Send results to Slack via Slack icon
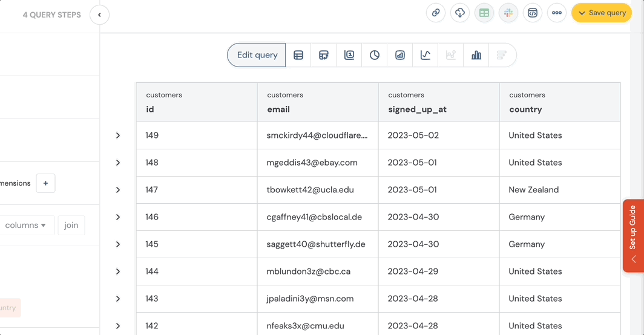644x335 pixels. (508, 13)
